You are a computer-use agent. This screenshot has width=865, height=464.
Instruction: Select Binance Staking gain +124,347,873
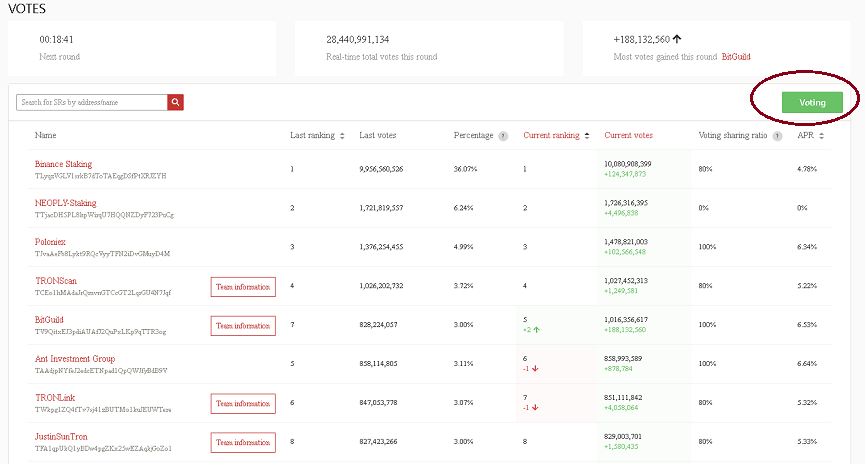coord(625,174)
